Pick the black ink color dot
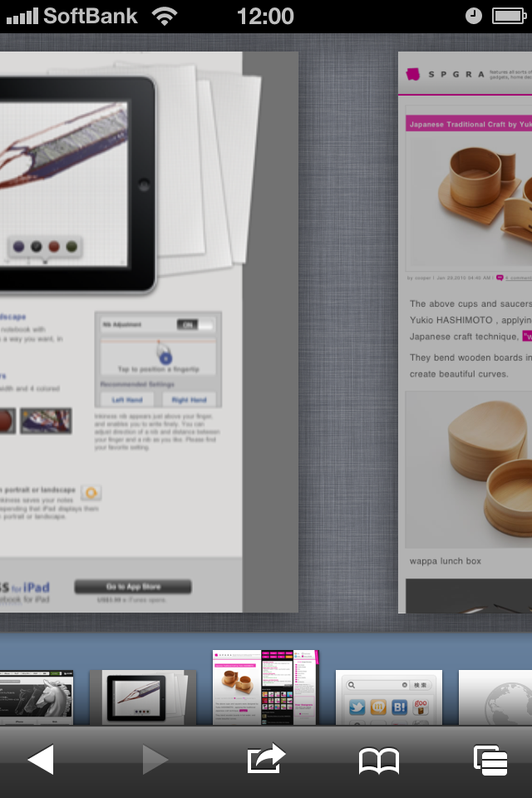This screenshot has width=532, height=798. click(36, 247)
